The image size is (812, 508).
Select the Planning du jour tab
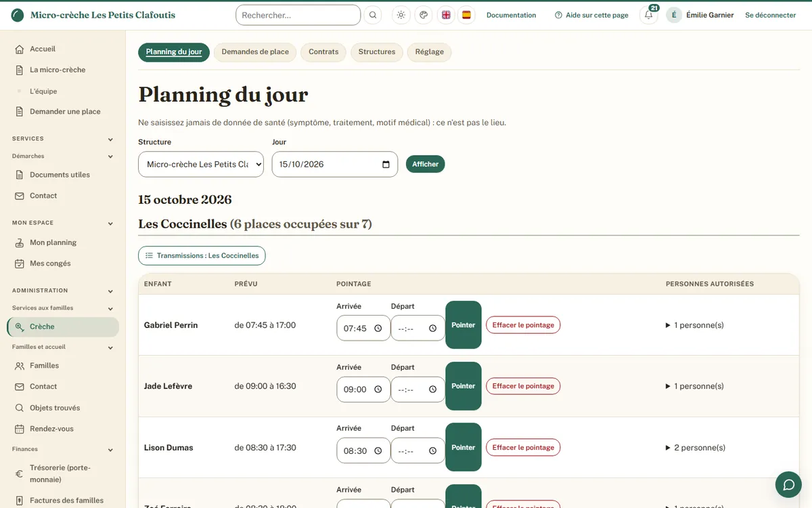(x=174, y=52)
